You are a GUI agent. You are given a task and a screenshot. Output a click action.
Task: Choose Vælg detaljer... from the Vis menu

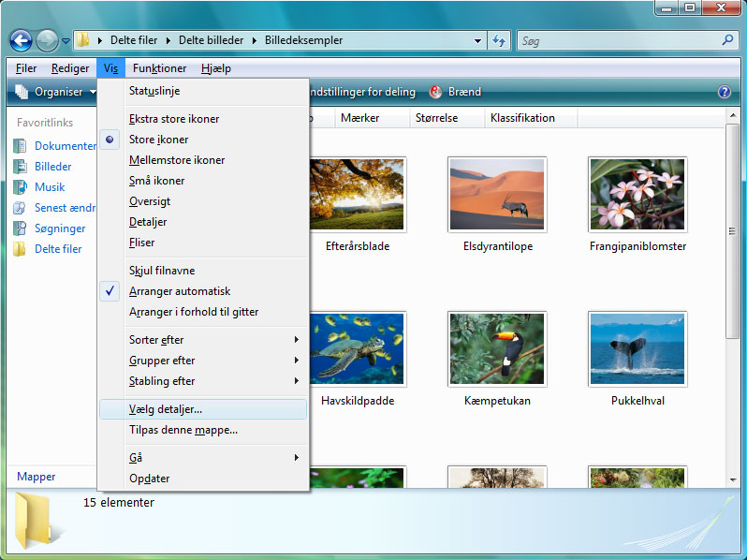pyautogui.click(x=166, y=409)
